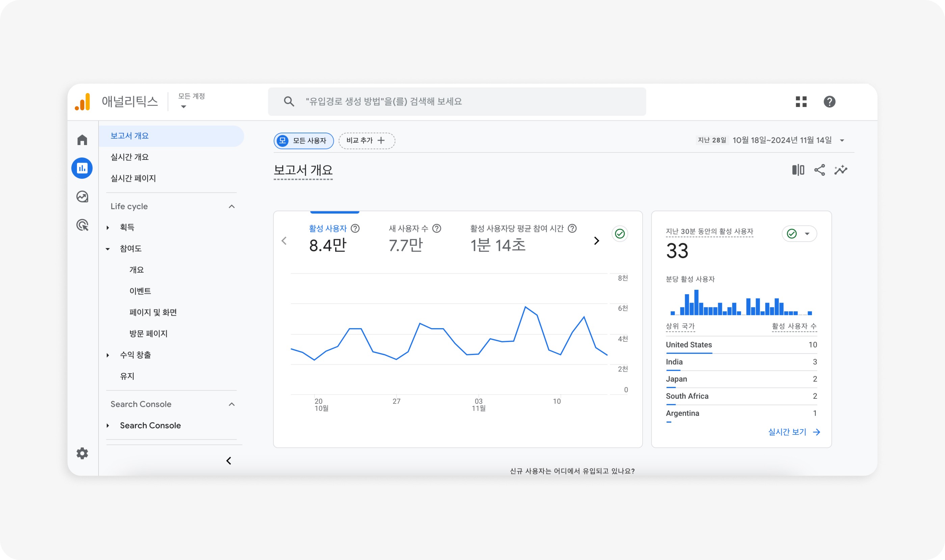Expand the 획득 tree item
945x560 pixels.
108,228
